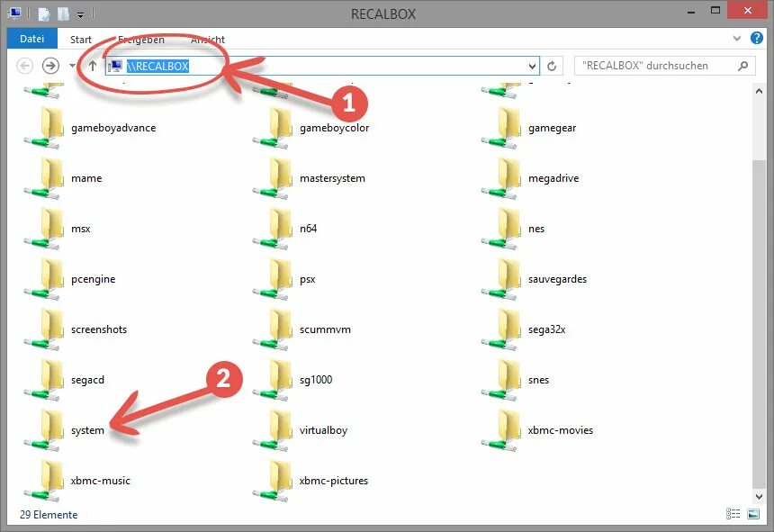Viewport: 774px width, 532px height.
Task: Select the mame folder icon
Action: 44,178
